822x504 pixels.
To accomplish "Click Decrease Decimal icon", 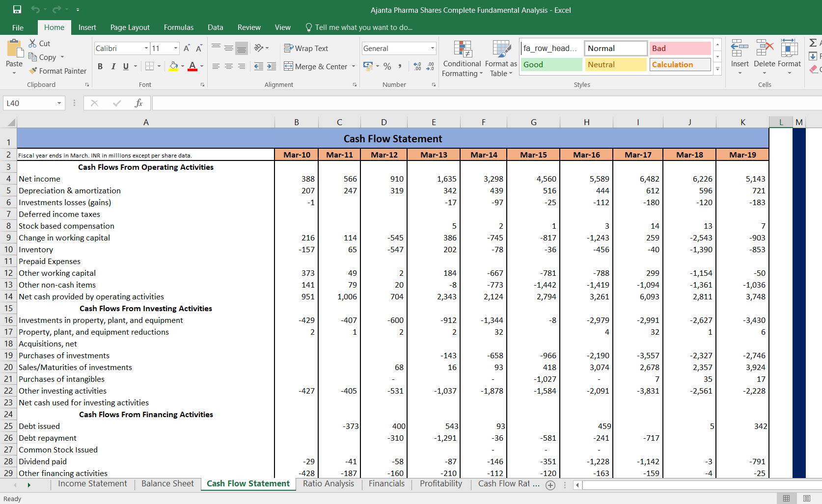I will tap(430, 66).
